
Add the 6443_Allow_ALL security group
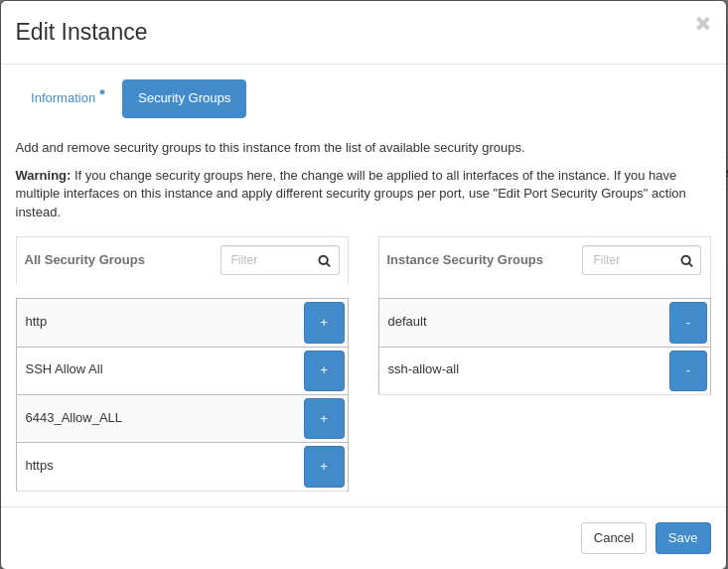[x=324, y=418]
